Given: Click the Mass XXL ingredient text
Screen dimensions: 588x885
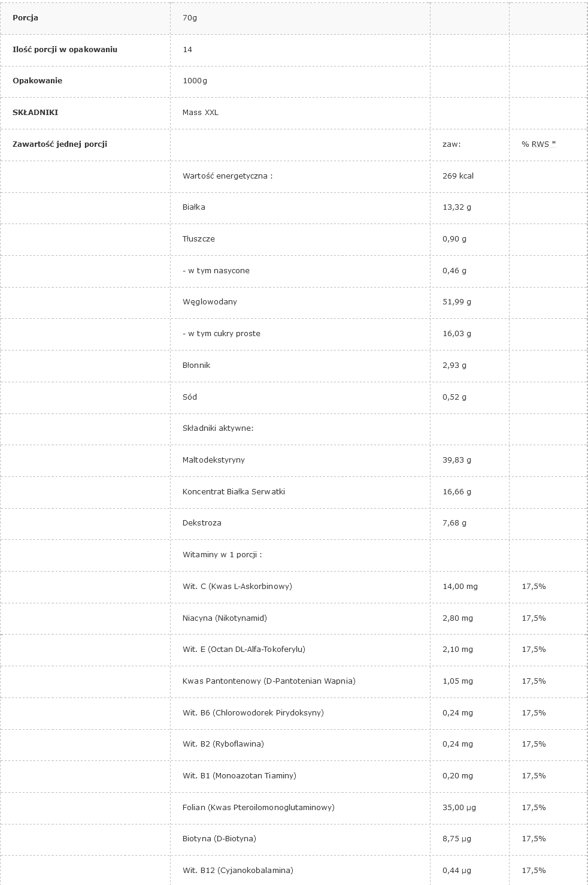Looking at the screenshot, I should click(x=201, y=113).
